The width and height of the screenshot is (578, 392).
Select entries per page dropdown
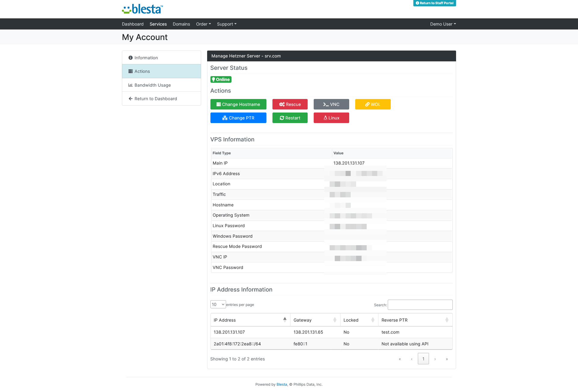(x=217, y=304)
